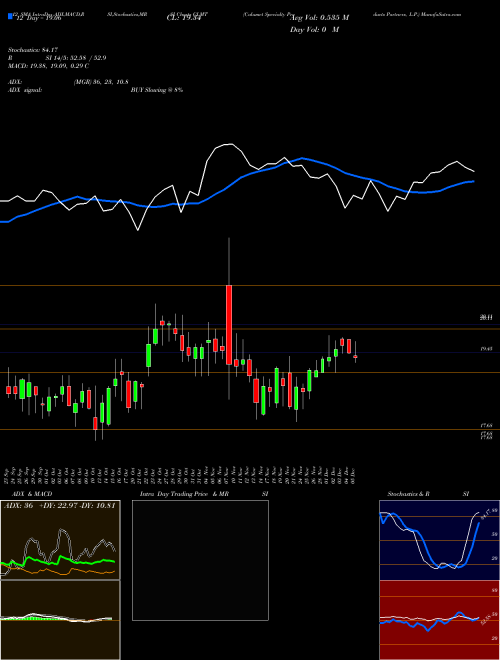The image size is (500, 660).
Task: Select the '20.11' price axis label
Action: point(486,319)
